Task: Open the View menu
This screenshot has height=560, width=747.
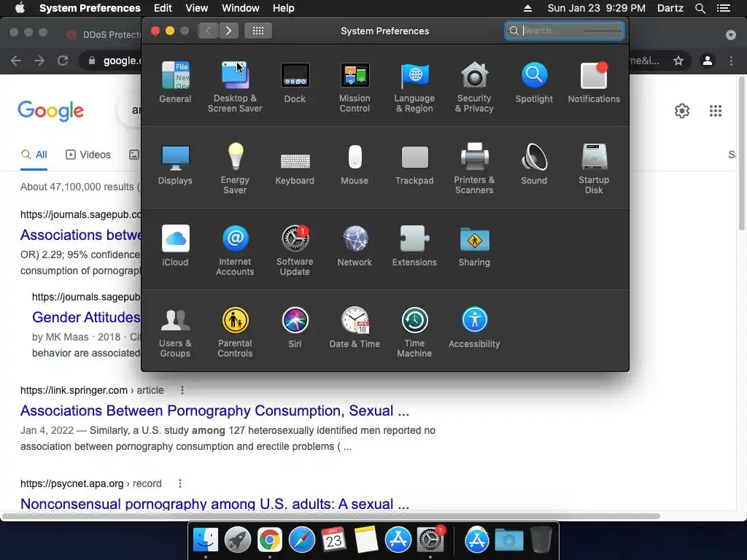Action: pos(197,8)
